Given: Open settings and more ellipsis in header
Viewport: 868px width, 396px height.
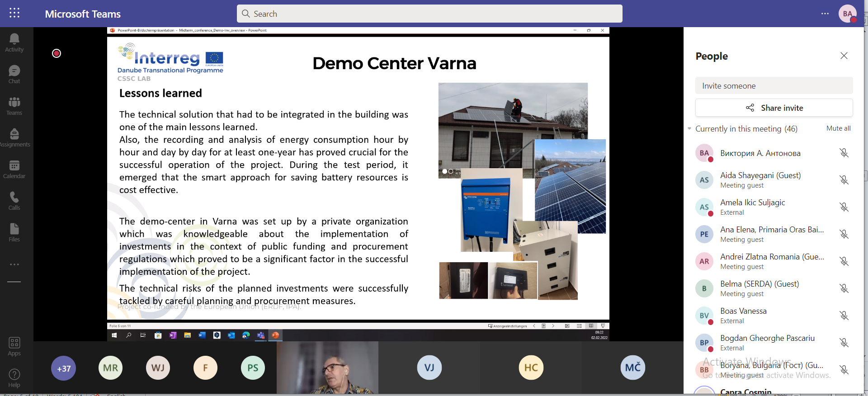Looking at the screenshot, I should pyautogui.click(x=825, y=14).
